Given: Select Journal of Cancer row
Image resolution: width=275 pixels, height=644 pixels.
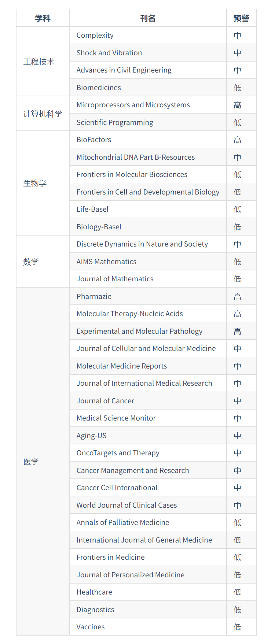Looking at the screenshot, I should (x=105, y=401).
